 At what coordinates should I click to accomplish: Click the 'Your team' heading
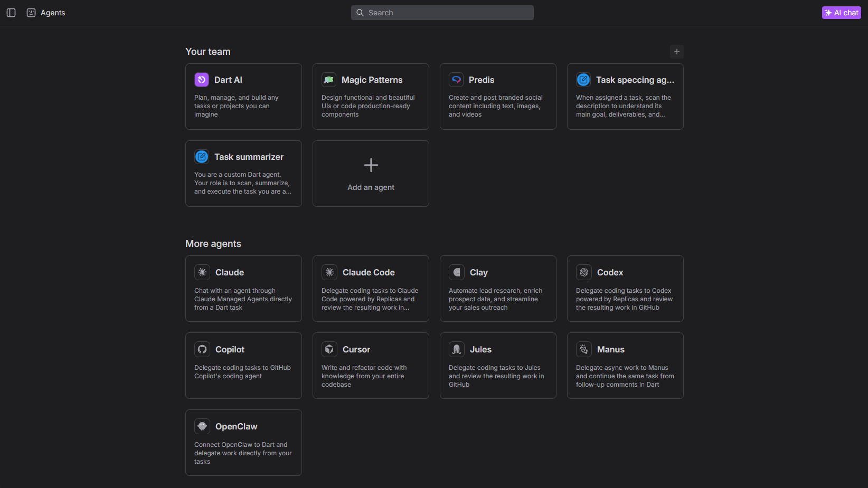click(208, 52)
